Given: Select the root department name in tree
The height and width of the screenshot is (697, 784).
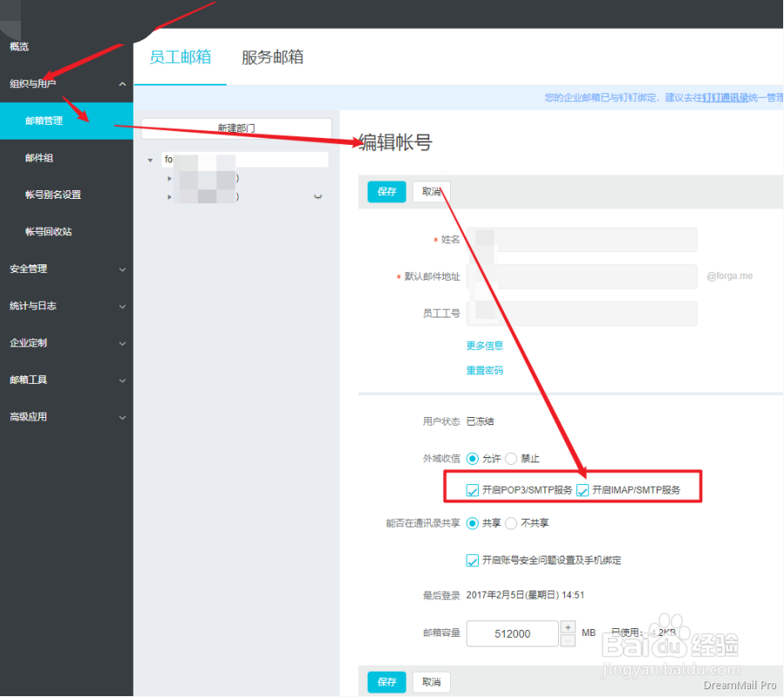Looking at the screenshot, I should 245,160.
